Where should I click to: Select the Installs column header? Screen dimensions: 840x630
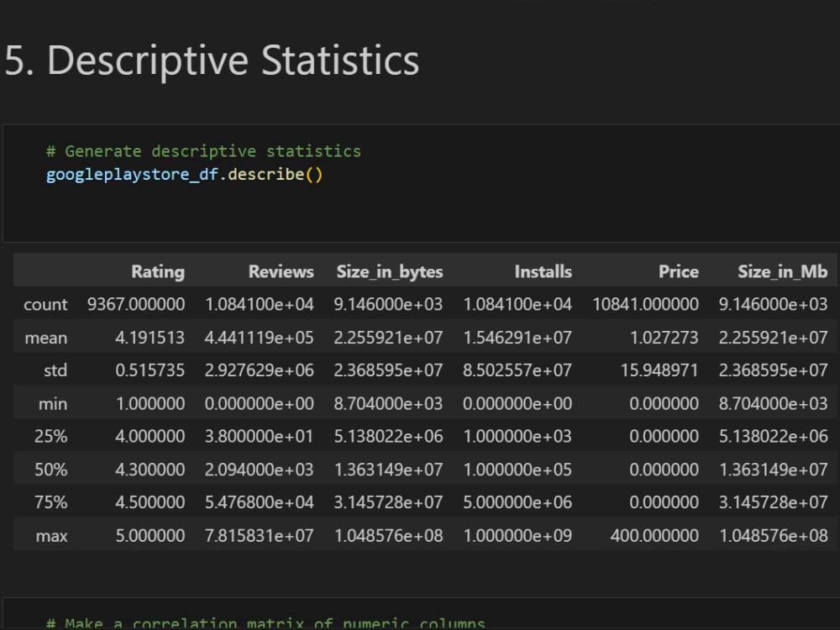coord(543,271)
